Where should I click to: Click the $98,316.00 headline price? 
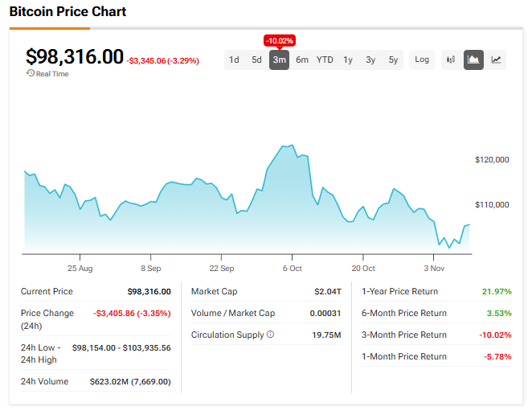(75, 56)
